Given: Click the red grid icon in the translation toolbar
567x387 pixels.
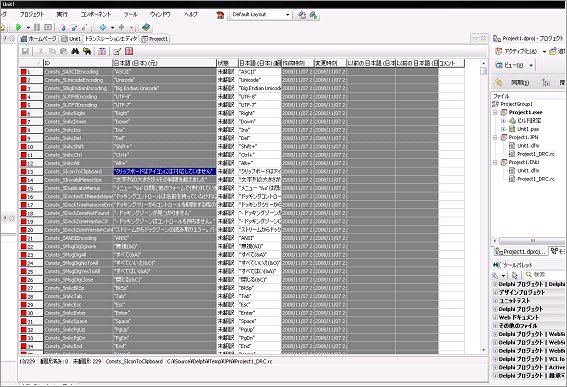Looking at the screenshot, I should tap(129, 51).
